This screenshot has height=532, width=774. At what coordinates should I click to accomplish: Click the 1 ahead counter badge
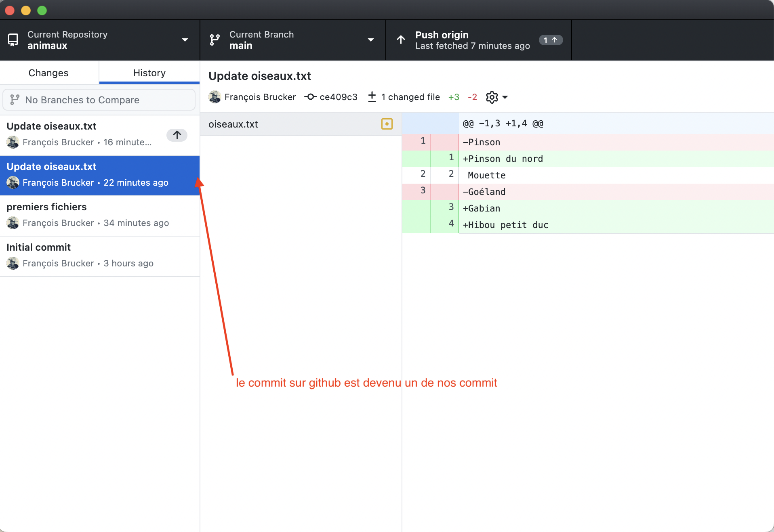click(x=550, y=40)
